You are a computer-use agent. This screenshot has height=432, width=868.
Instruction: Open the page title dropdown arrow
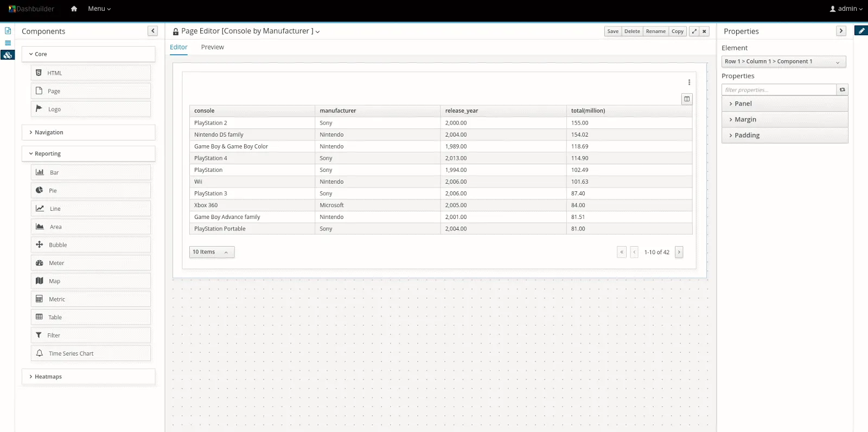pos(317,32)
